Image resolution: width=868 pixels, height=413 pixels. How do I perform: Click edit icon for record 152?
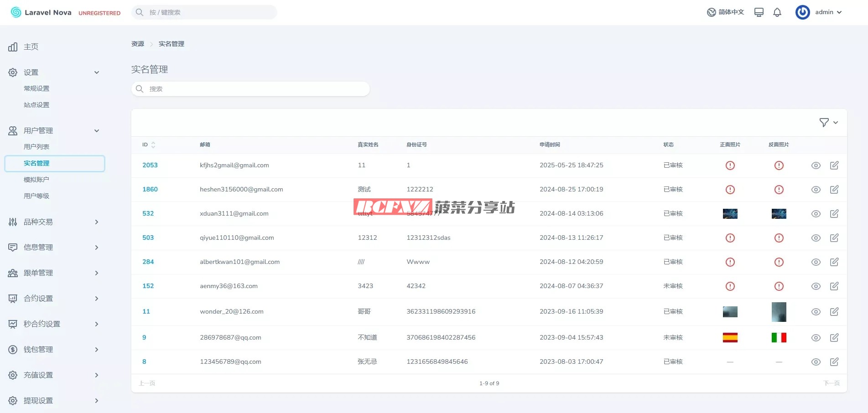[x=834, y=286]
